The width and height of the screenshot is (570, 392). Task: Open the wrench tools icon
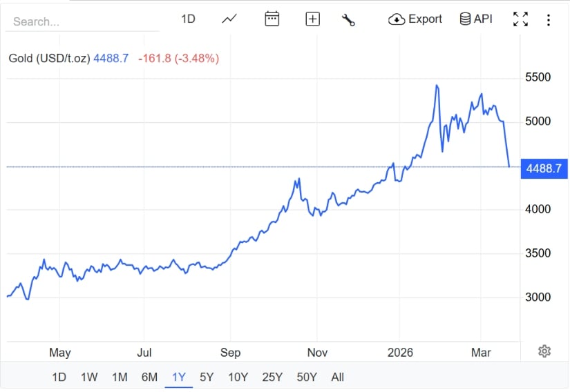(348, 19)
